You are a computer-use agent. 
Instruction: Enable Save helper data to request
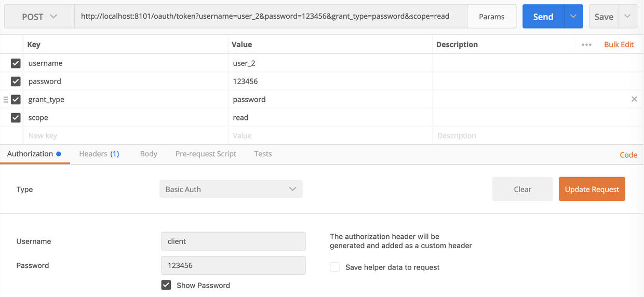[x=335, y=267]
